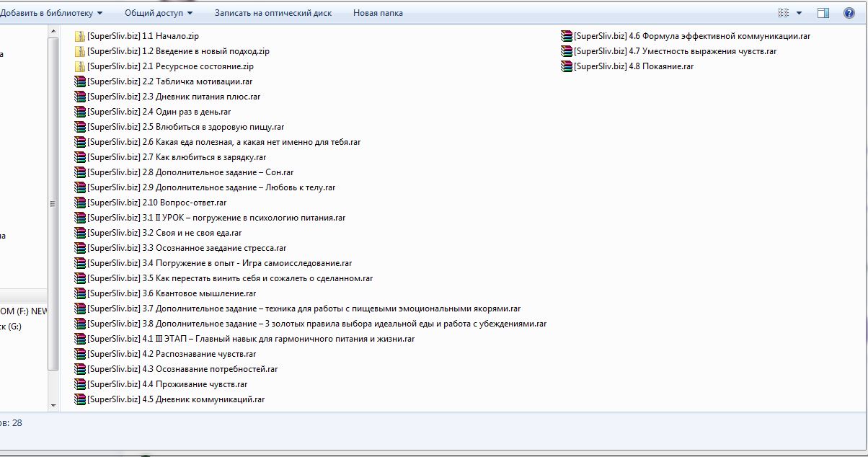This screenshot has width=868, height=457.
Task: Click navigation pane scrollbar up arrow
Action: [x=53, y=30]
